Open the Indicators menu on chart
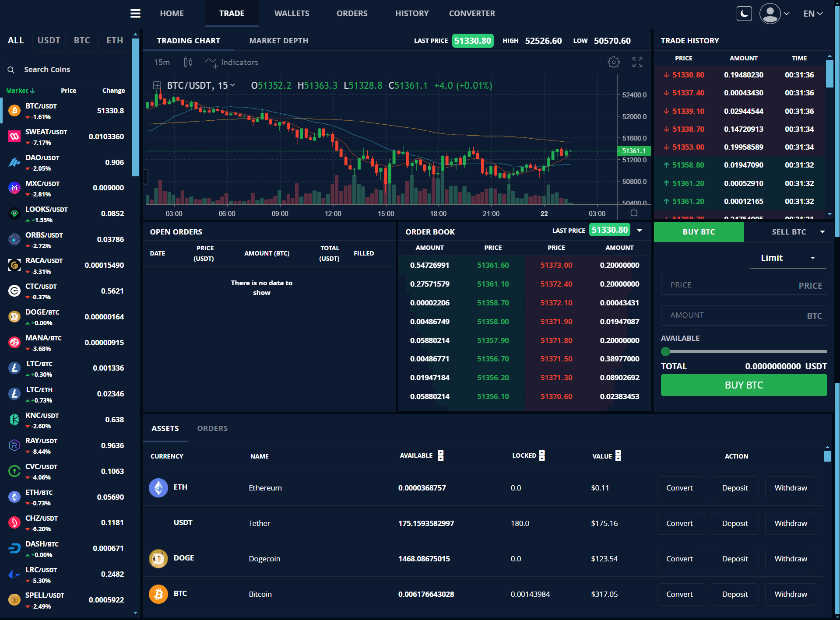Image resolution: width=840 pixels, height=620 pixels. tap(232, 63)
